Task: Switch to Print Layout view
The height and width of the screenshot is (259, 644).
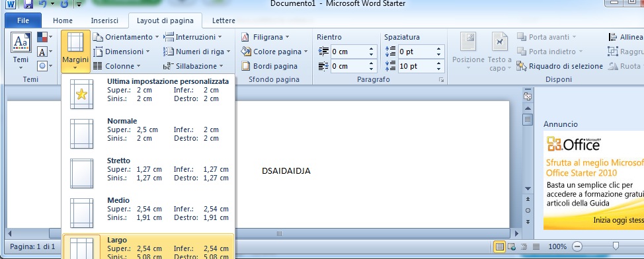Action: tap(499, 246)
